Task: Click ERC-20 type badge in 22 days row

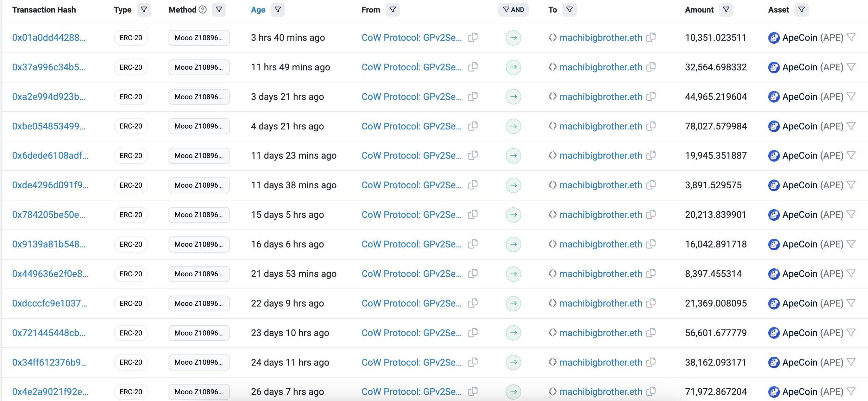Action: (131, 303)
